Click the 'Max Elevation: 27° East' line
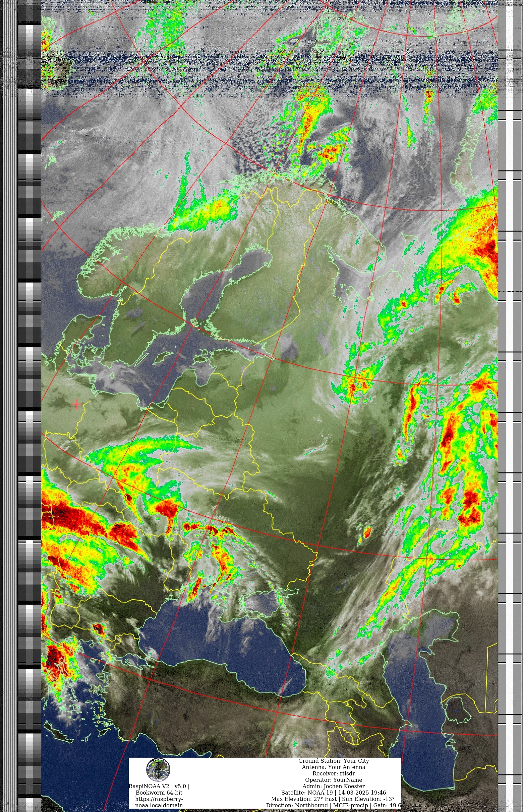 pyautogui.click(x=333, y=799)
